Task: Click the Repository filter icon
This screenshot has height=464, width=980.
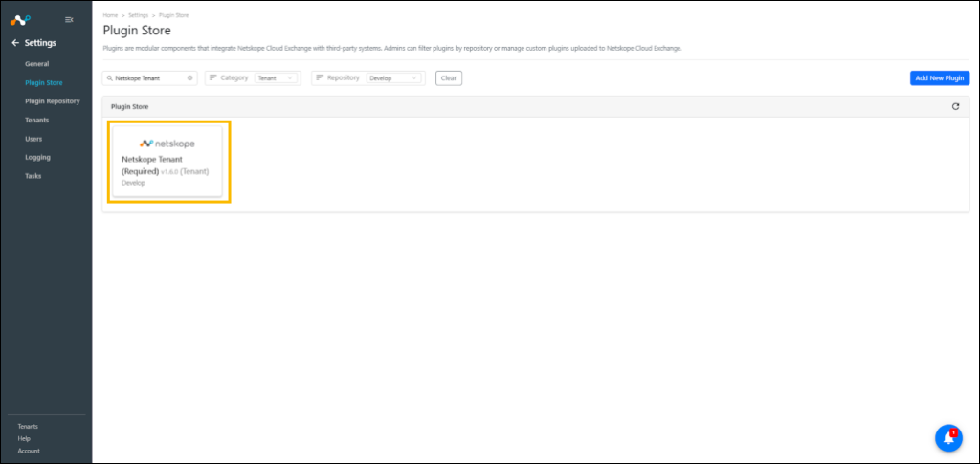Action: coord(320,78)
